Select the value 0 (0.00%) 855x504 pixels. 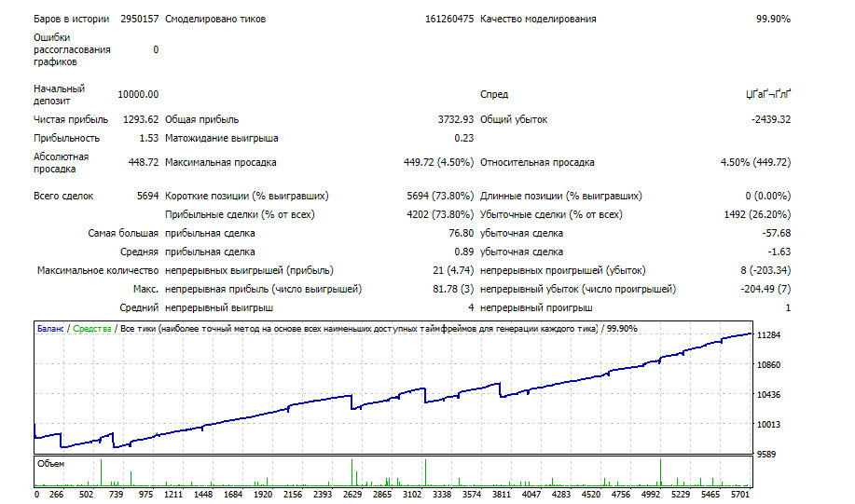click(x=768, y=197)
